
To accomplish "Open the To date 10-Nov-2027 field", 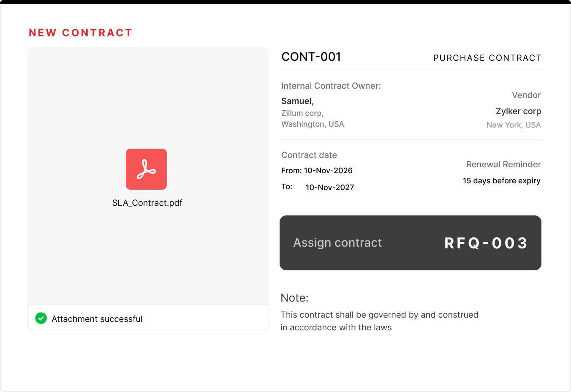I will tap(329, 187).
